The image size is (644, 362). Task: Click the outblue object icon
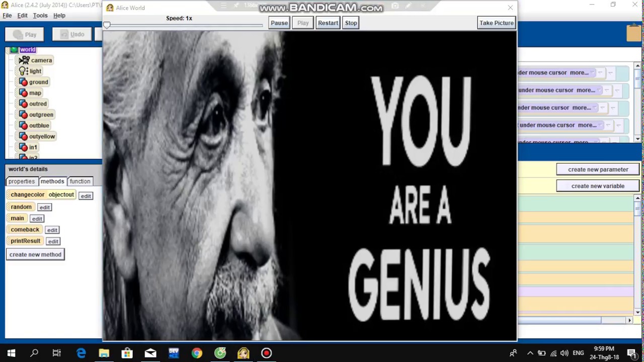click(23, 126)
